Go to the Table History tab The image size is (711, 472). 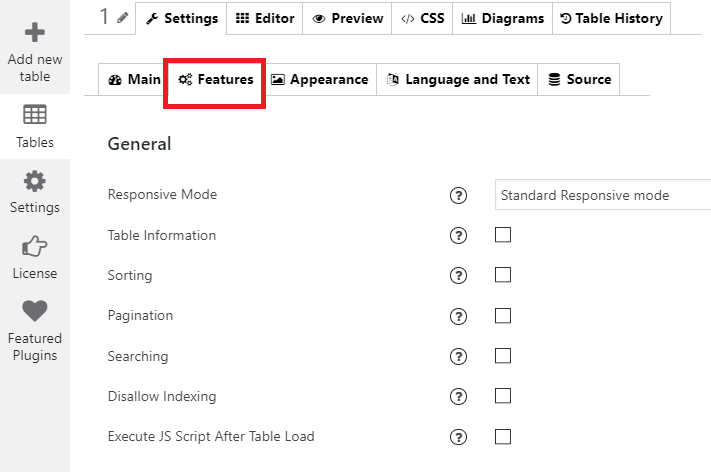[611, 18]
